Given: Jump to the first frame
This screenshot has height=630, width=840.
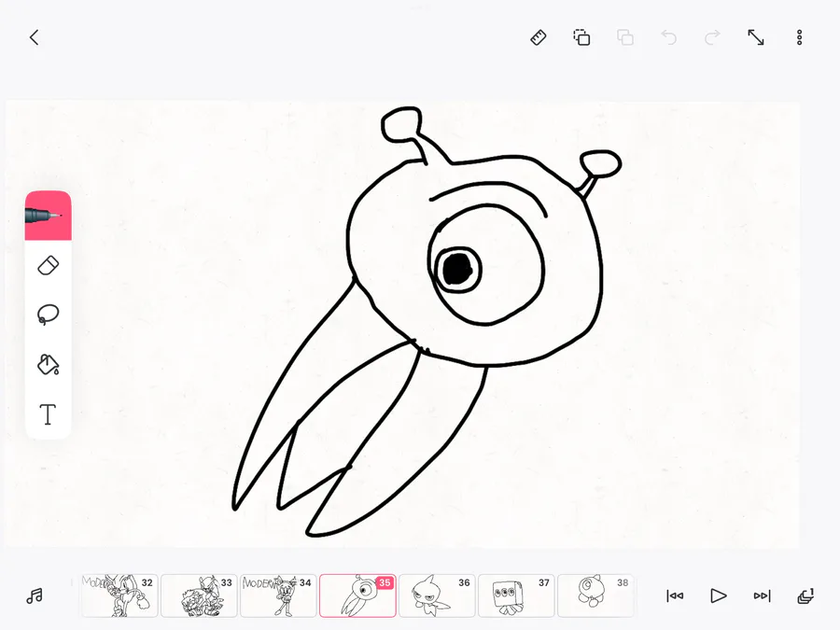Looking at the screenshot, I should pos(675,595).
